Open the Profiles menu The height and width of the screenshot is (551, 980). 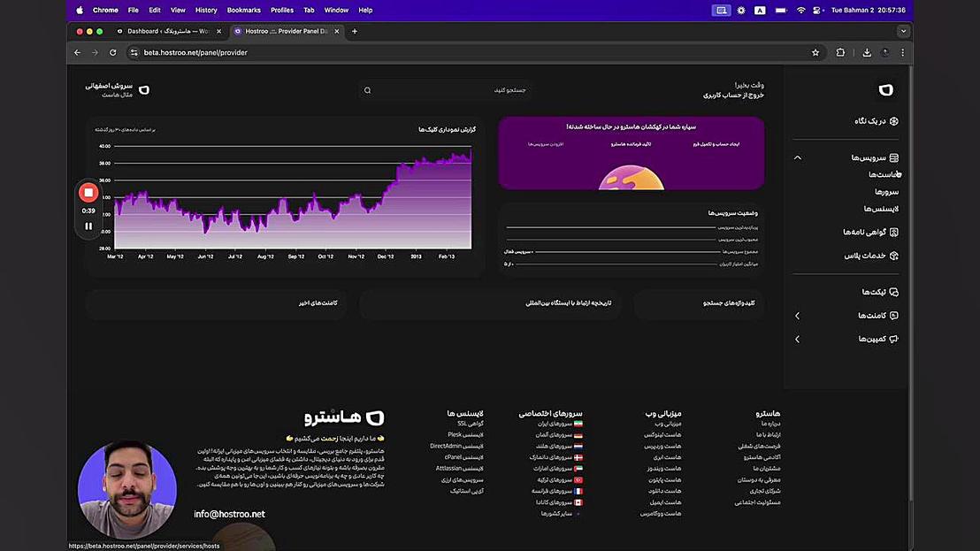click(x=282, y=10)
